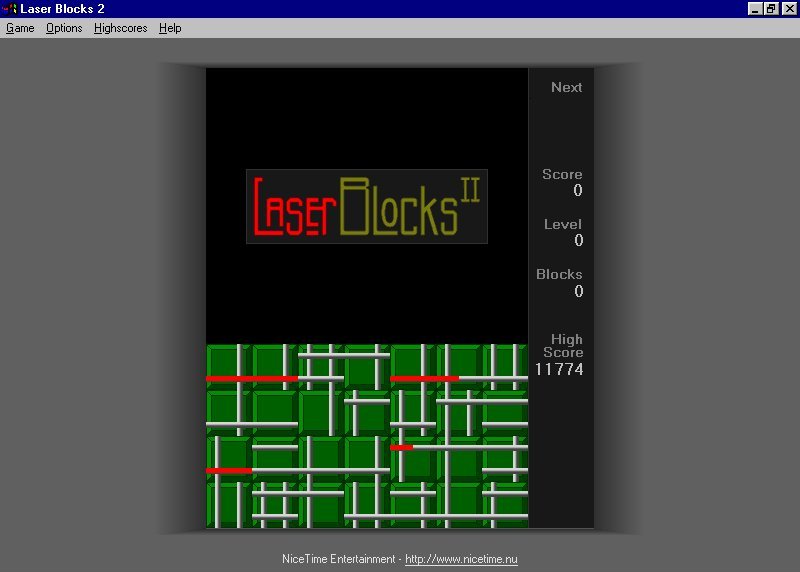This screenshot has height=572, width=800.
Task: Click the 'Blocks' label
Action: click(x=559, y=275)
